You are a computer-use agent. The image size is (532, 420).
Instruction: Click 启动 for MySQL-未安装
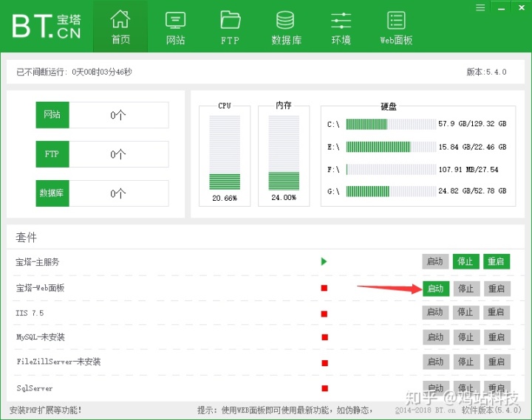point(436,337)
